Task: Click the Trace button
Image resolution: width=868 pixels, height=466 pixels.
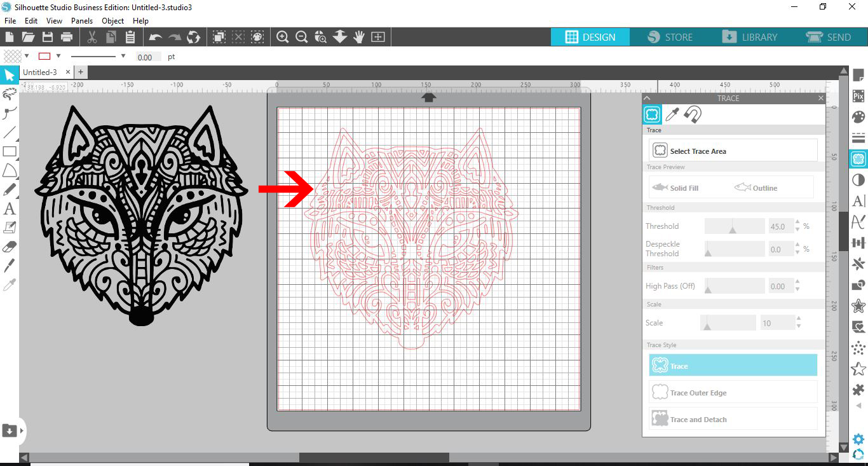Action: point(733,366)
